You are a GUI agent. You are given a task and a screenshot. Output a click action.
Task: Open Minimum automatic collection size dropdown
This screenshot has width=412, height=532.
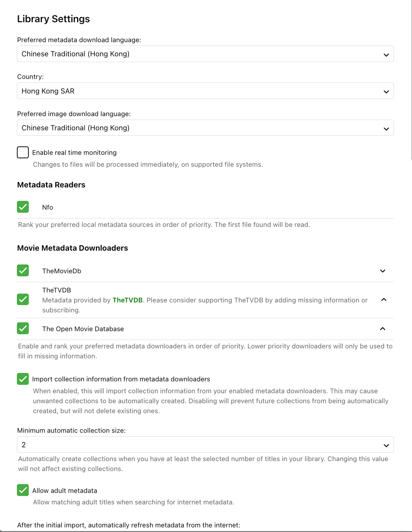click(205, 445)
